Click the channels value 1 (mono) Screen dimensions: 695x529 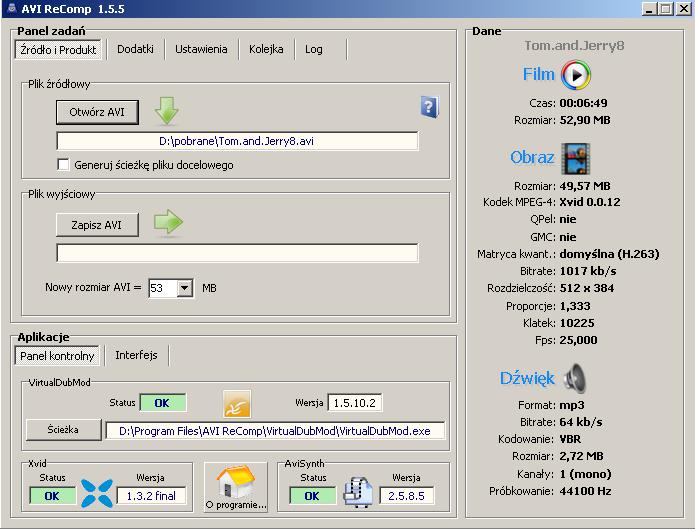[585, 474]
